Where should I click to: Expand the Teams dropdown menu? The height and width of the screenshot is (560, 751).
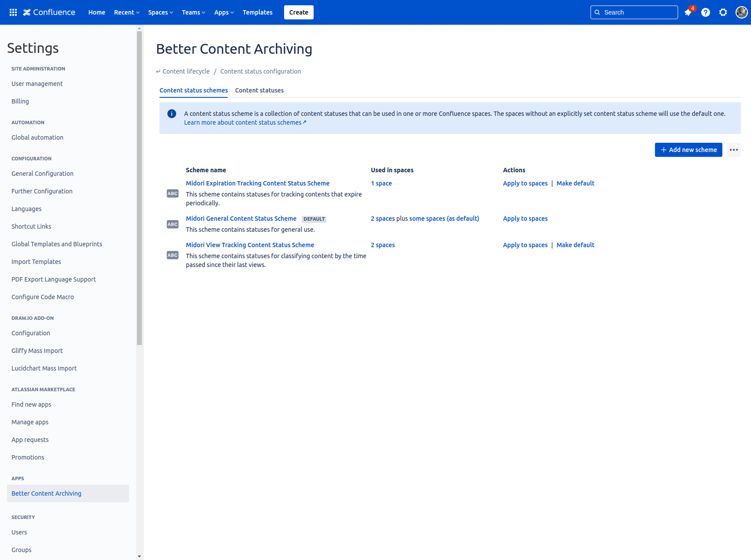[x=193, y=12]
